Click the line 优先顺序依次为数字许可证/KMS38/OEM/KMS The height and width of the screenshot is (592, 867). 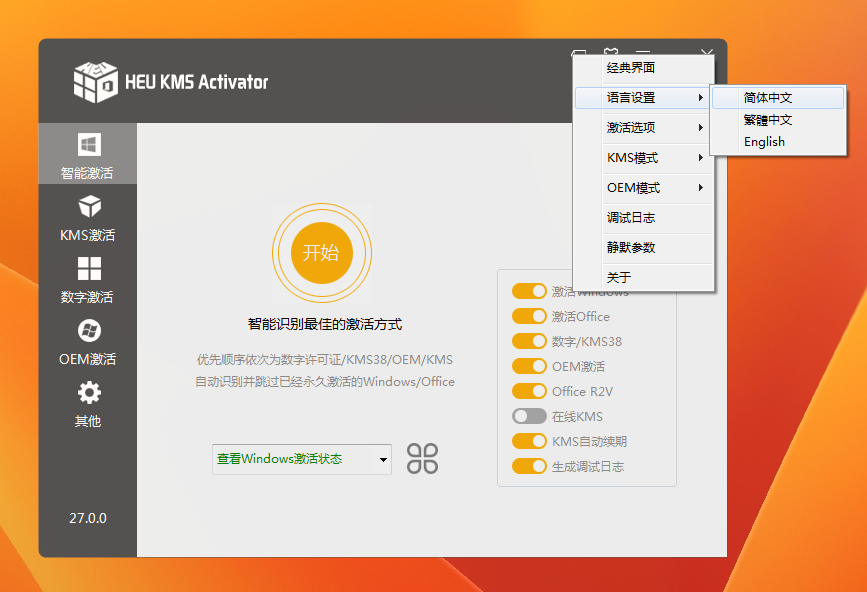(325, 360)
